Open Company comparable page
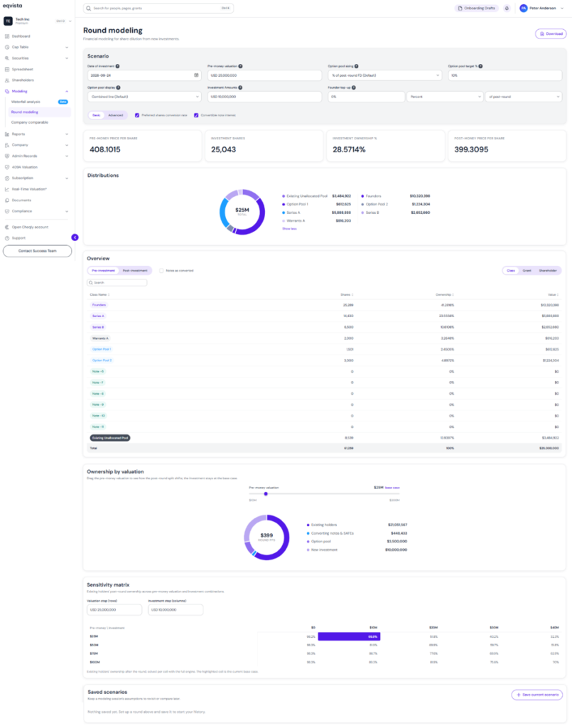 pos(30,122)
